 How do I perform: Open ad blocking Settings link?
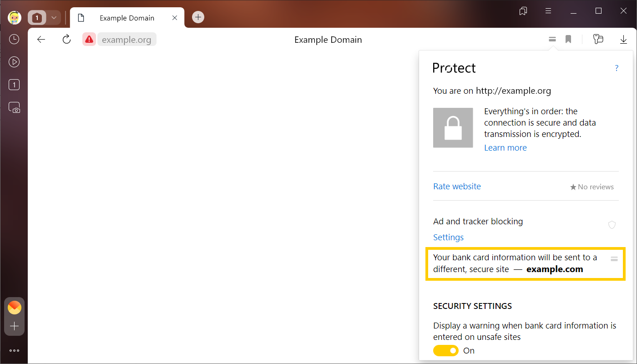[x=448, y=238]
